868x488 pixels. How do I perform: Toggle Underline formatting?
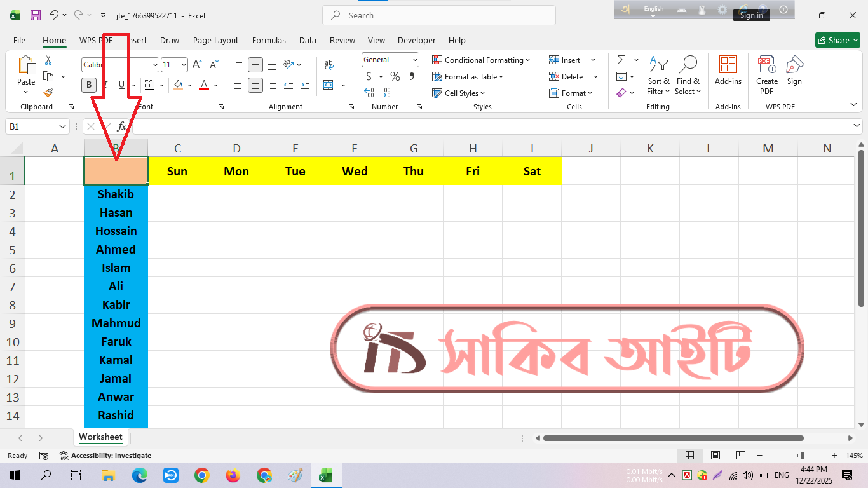point(121,85)
